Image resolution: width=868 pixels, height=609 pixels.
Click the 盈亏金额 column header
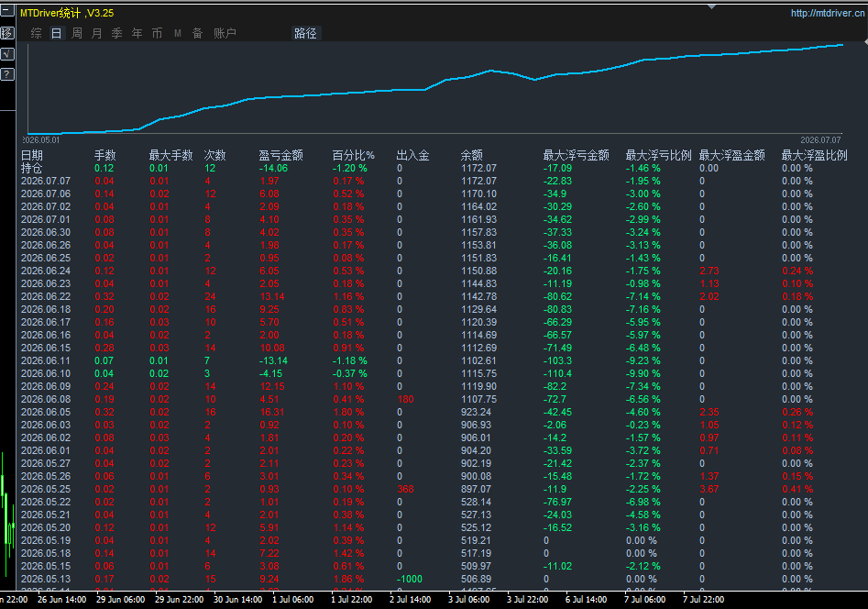coord(280,155)
